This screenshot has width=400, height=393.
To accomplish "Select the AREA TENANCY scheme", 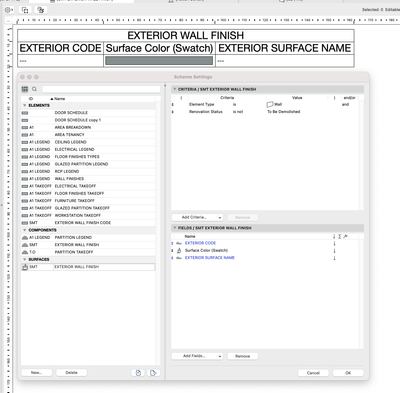I will click(88, 135).
